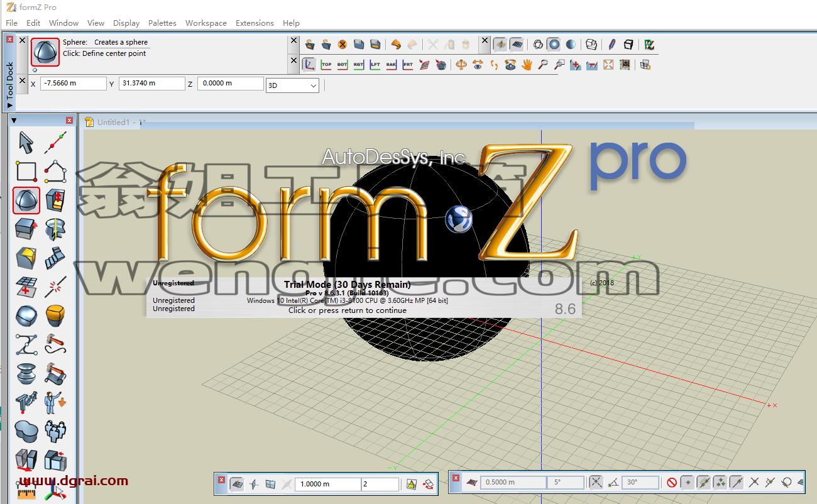Select the line drawing tool
This screenshot has width=817, height=504.
[x=55, y=143]
